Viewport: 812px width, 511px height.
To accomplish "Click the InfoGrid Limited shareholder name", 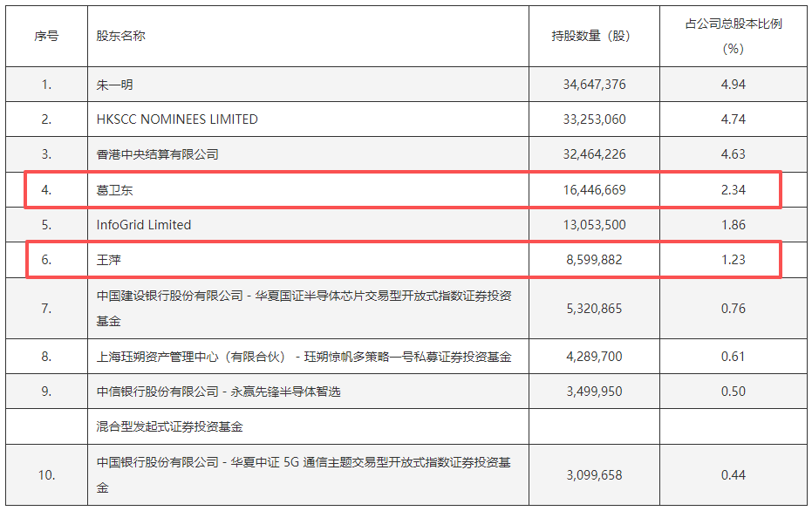I will (143, 225).
